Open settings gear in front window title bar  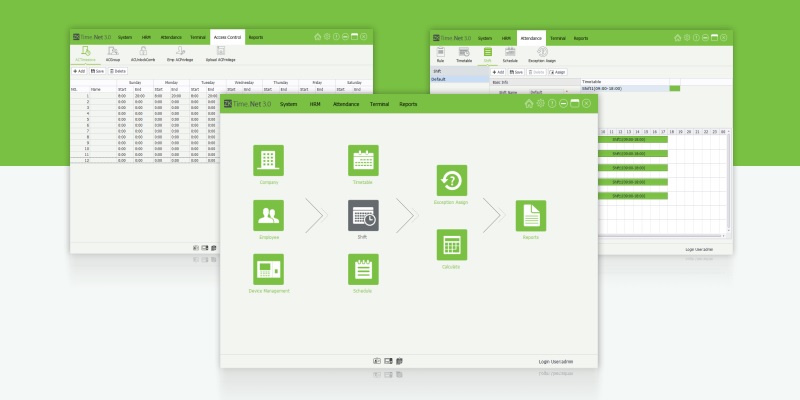tap(540, 104)
